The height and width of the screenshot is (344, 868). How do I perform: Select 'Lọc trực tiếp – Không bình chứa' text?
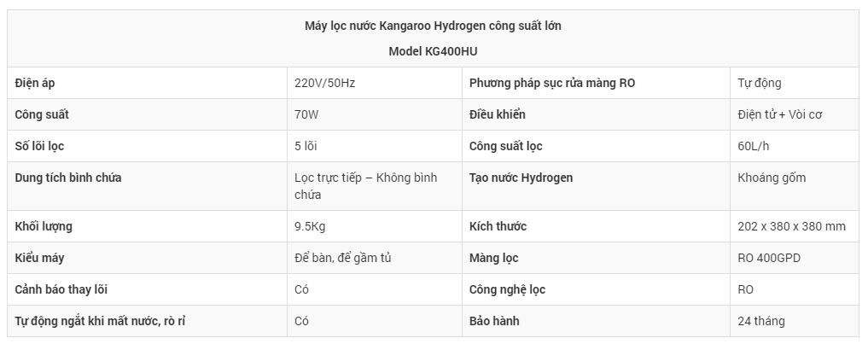coord(365,186)
